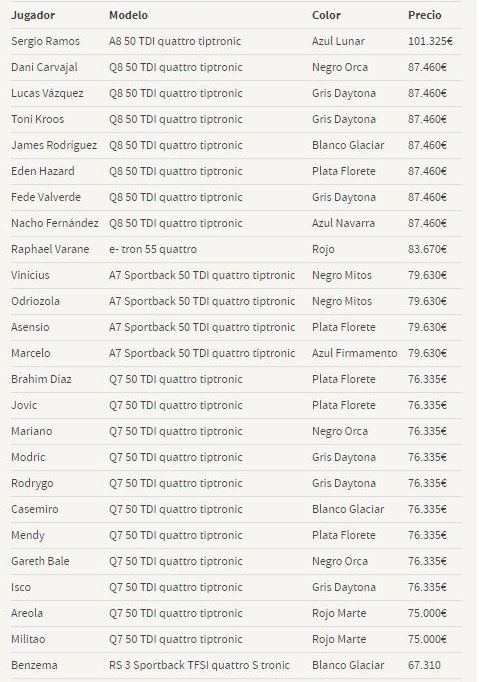
Task: Click the Azul Lunar color cell
Action: click(x=338, y=41)
